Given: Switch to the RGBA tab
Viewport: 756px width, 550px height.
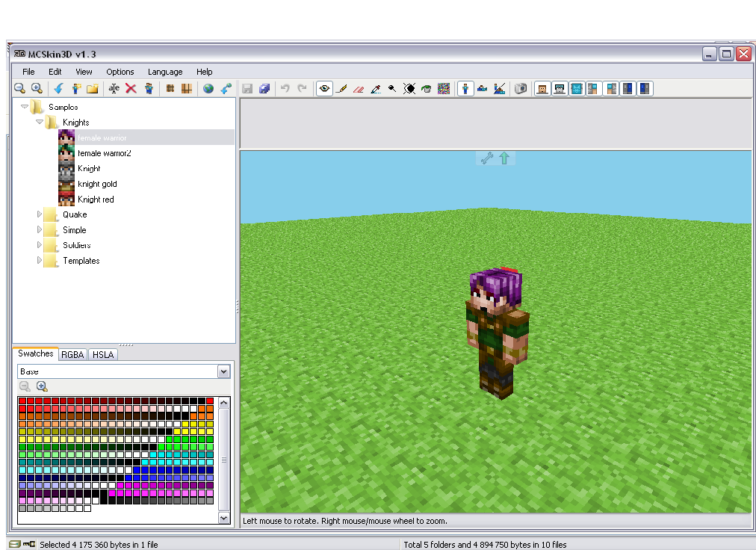Looking at the screenshot, I should [72, 355].
